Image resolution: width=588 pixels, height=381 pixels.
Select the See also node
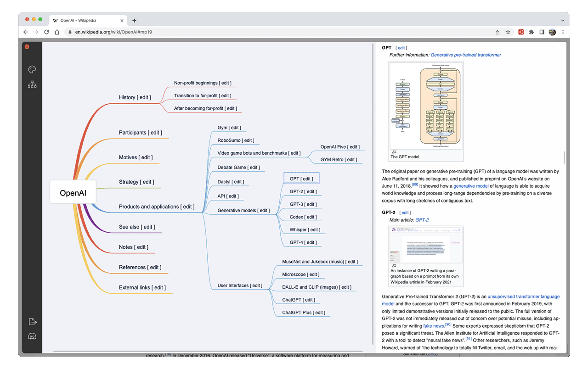point(137,227)
